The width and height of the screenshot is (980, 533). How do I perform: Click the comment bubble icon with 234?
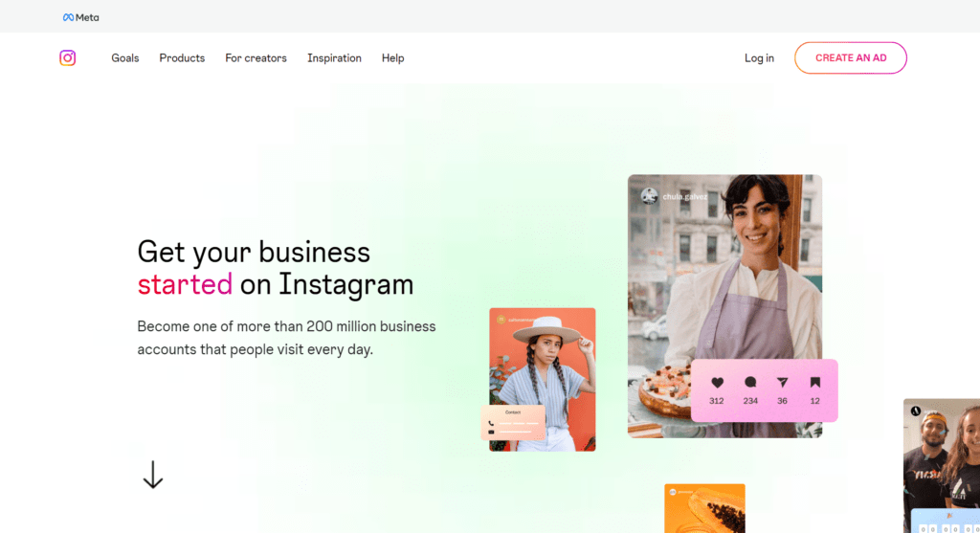point(750,383)
